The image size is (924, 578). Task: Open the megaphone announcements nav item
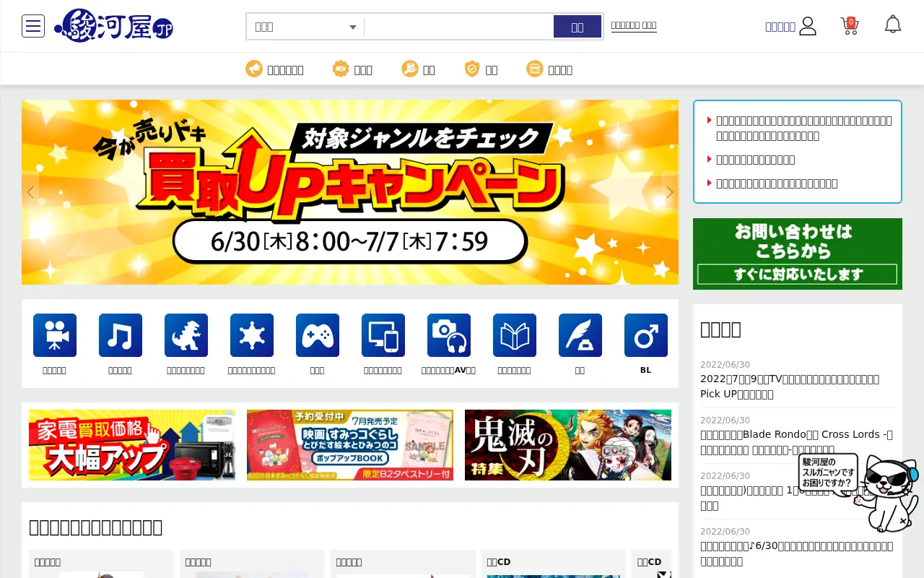pyautogui.click(x=274, y=69)
